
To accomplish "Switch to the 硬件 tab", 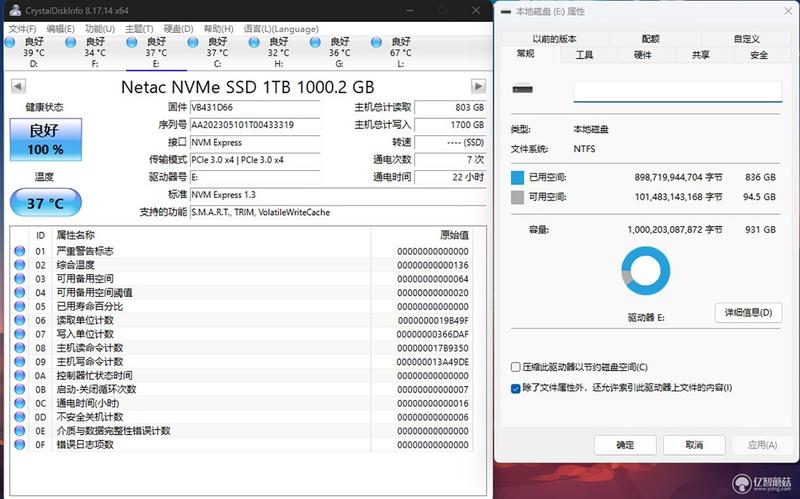I will point(642,55).
